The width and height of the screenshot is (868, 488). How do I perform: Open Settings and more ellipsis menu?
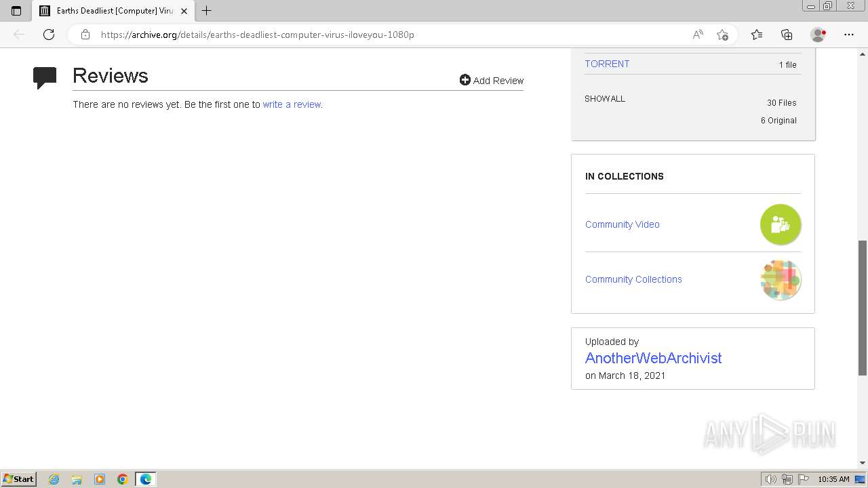(849, 35)
